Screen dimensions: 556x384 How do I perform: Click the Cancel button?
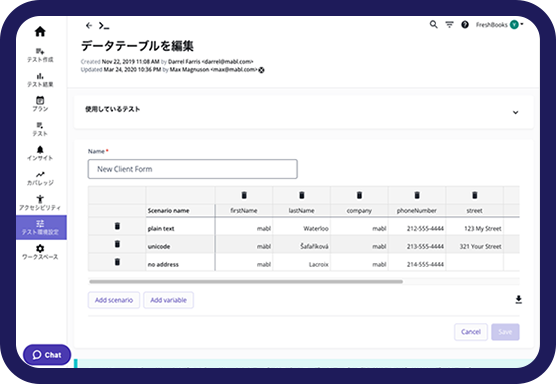471,332
